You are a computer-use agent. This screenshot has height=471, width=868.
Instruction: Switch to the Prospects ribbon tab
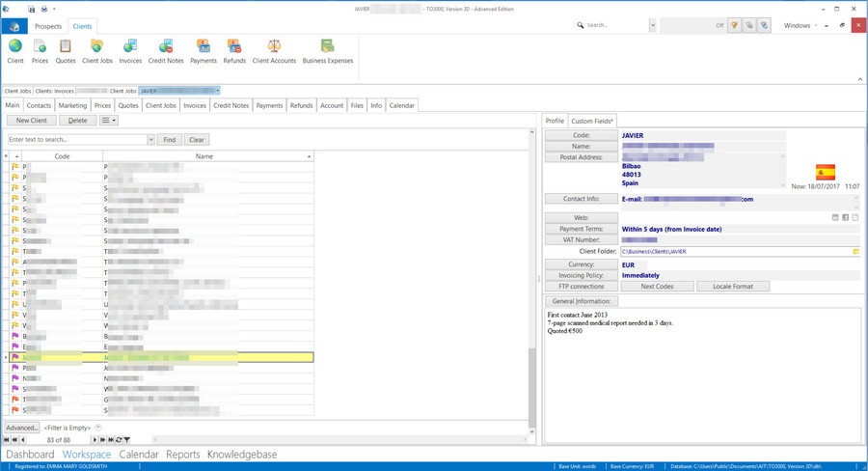pos(48,26)
